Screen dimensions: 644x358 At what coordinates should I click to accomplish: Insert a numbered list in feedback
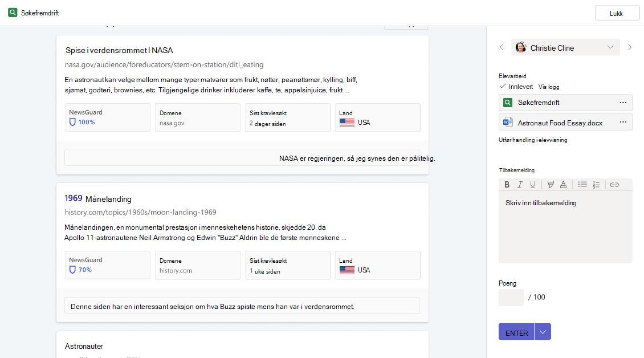click(596, 185)
